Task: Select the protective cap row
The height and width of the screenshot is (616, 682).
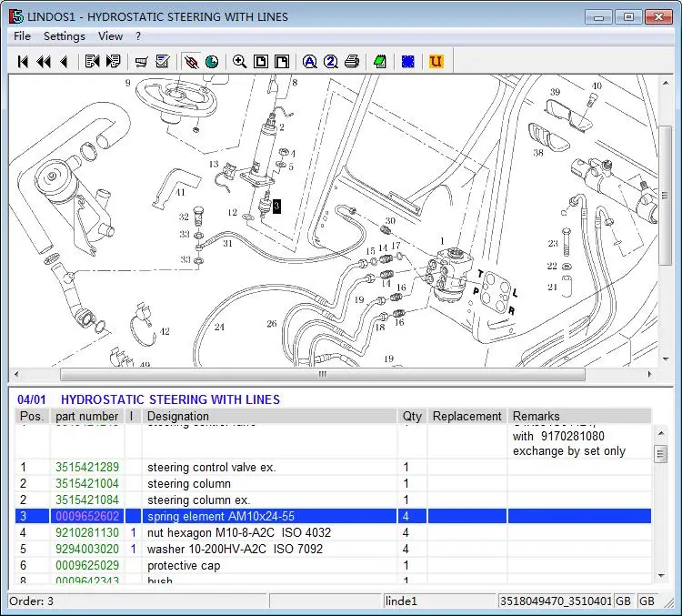Action: pyautogui.click(x=333, y=566)
